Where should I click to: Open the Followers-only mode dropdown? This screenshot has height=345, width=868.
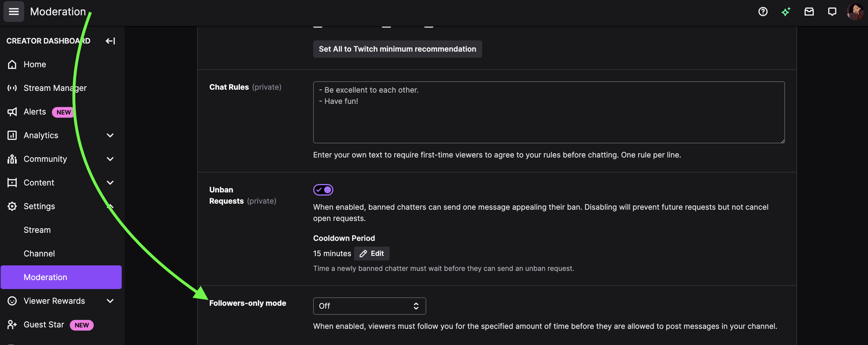[369, 306]
